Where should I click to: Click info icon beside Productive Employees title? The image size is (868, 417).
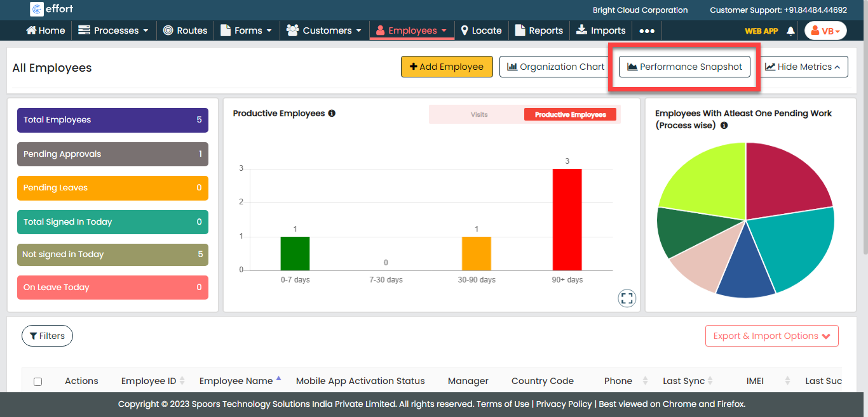pos(332,114)
